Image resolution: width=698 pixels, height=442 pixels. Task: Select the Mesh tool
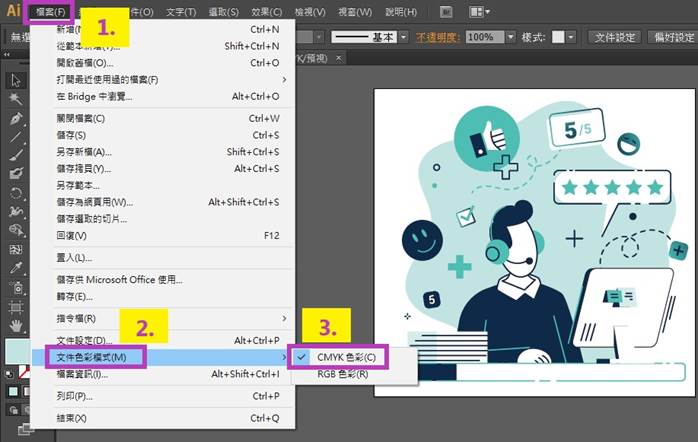coord(16,249)
